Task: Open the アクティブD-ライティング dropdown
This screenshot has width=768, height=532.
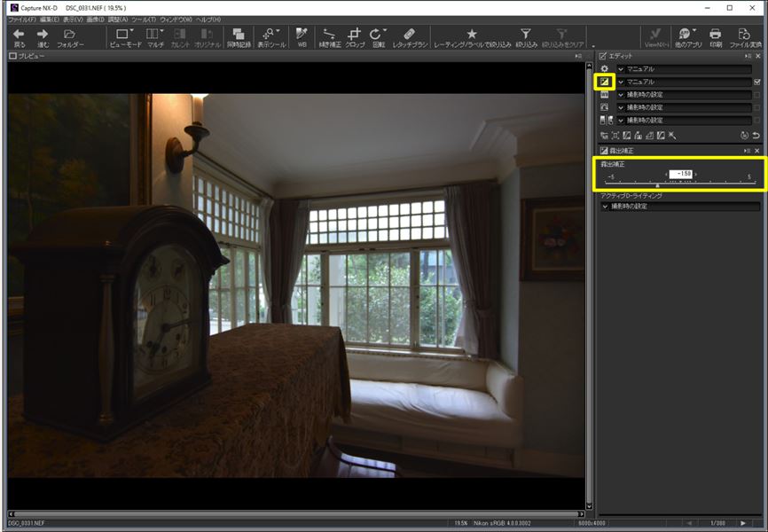Action: click(680, 207)
